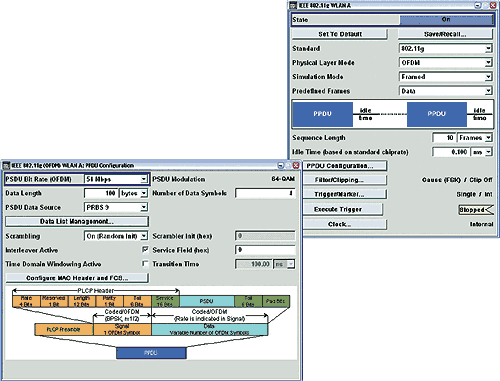The image size is (500, 381).
Task: Click the Execute Trigger button
Action: 343,209
